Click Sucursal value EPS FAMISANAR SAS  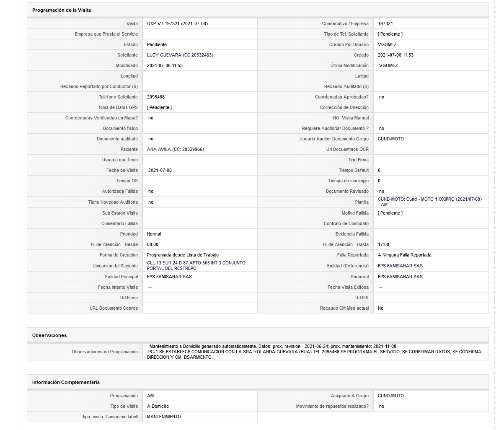(400, 277)
